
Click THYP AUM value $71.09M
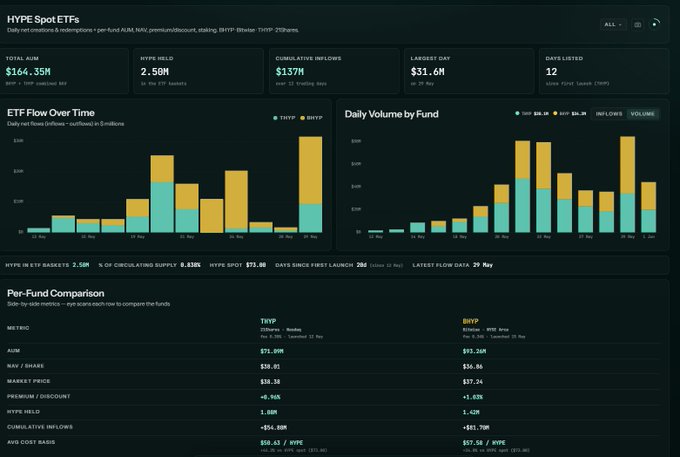272,351
